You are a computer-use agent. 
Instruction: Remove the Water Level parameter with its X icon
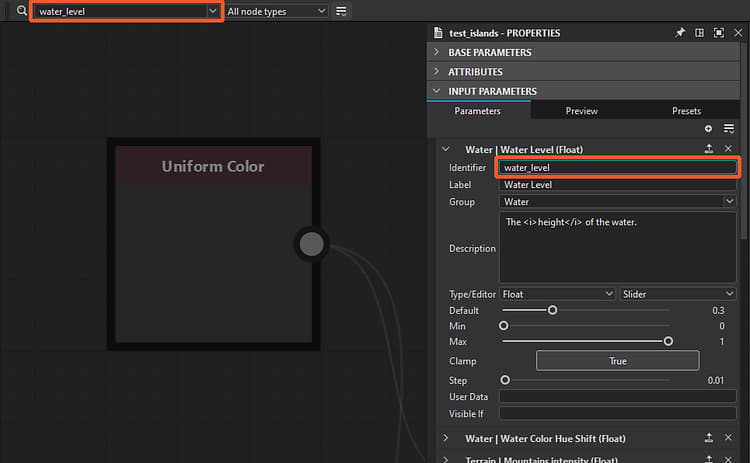pyautogui.click(x=728, y=149)
